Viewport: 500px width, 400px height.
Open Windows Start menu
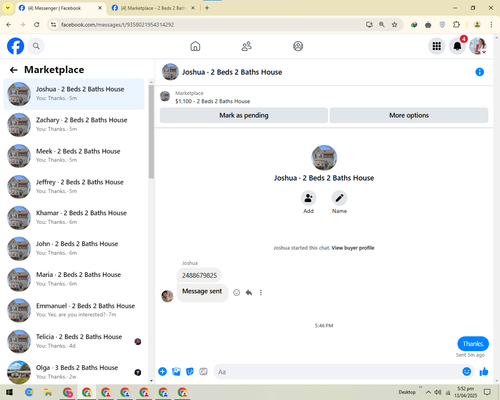pyautogui.click(x=9, y=392)
